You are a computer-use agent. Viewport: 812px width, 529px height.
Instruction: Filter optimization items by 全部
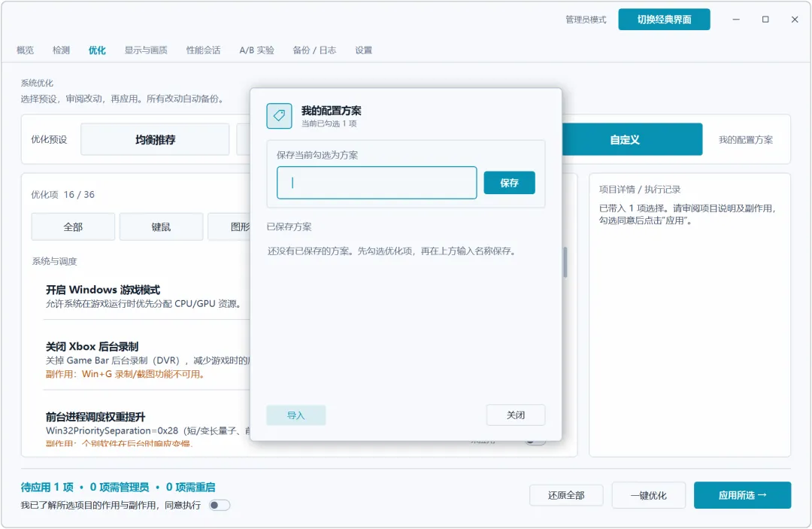pyautogui.click(x=73, y=227)
